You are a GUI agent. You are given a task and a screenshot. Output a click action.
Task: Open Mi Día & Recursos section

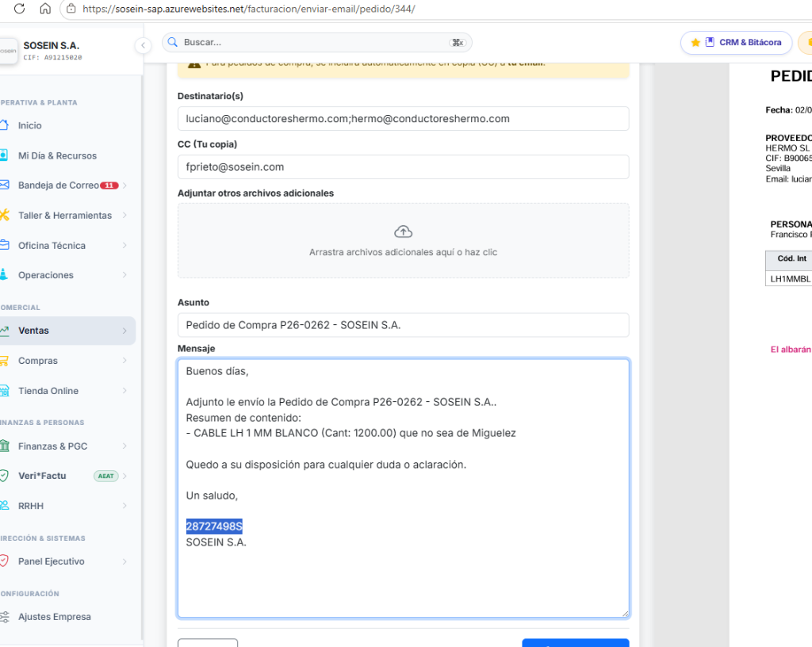pyautogui.click(x=68, y=155)
